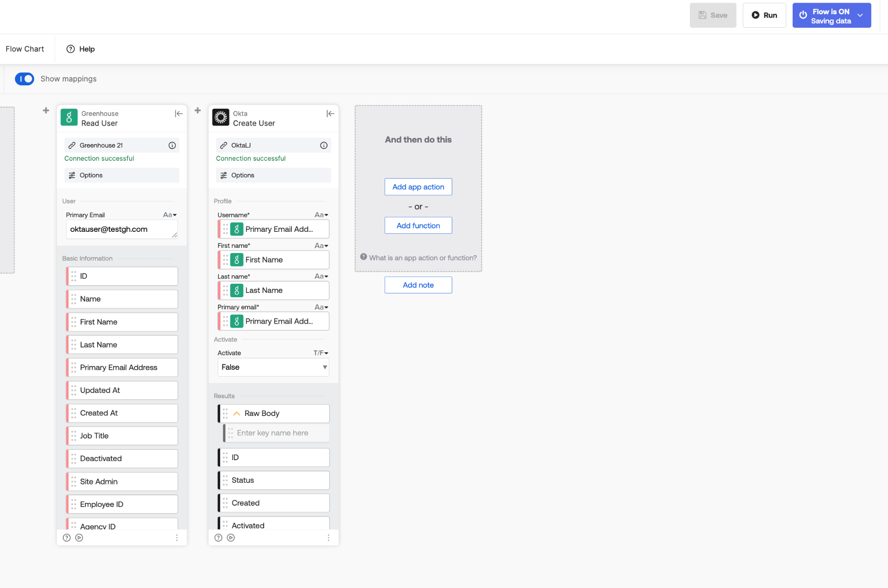
Task: Open the Help menu
Action: click(x=81, y=49)
